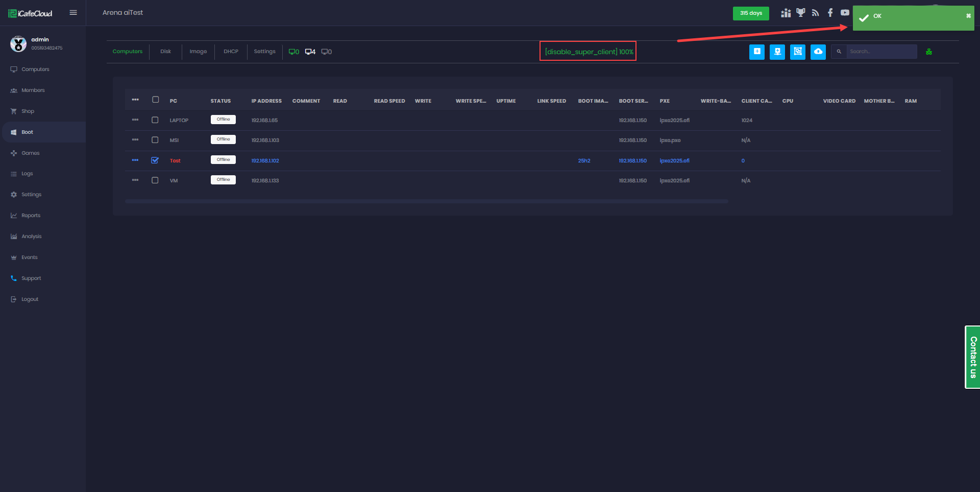Tick the checkbox for the LAPTOP row
The height and width of the screenshot is (492, 980).
pos(155,120)
